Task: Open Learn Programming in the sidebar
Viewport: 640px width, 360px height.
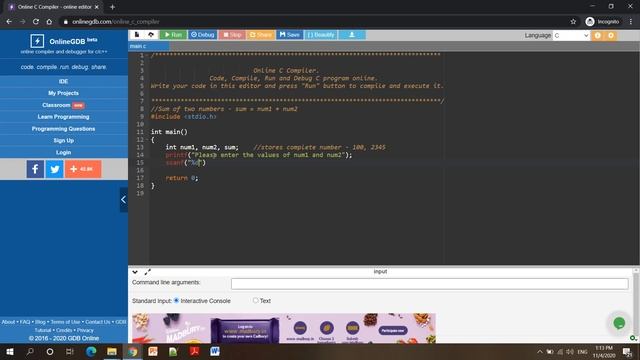Action: (x=63, y=117)
